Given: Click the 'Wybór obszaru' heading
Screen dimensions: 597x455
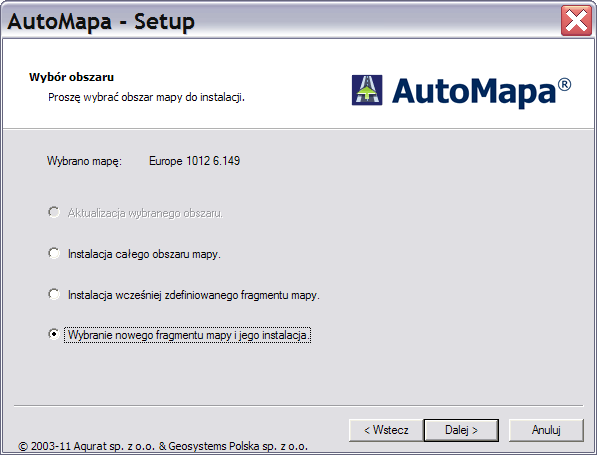Looking at the screenshot, I should pos(72,77).
